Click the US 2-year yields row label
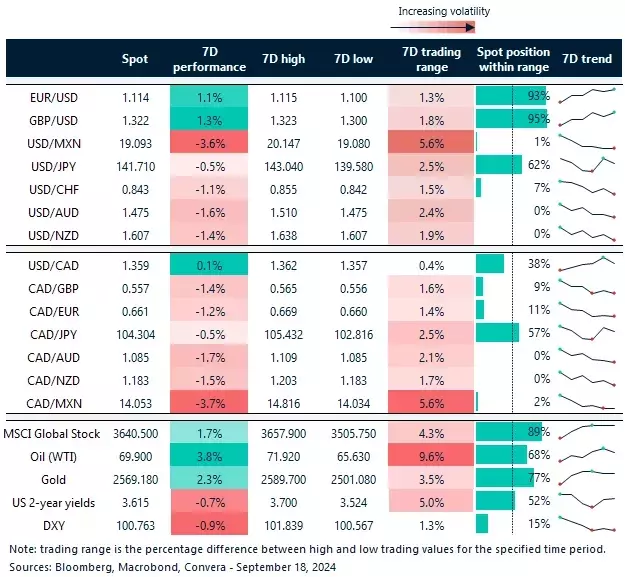Viewport: 625px width, 577px height. [52, 501]
